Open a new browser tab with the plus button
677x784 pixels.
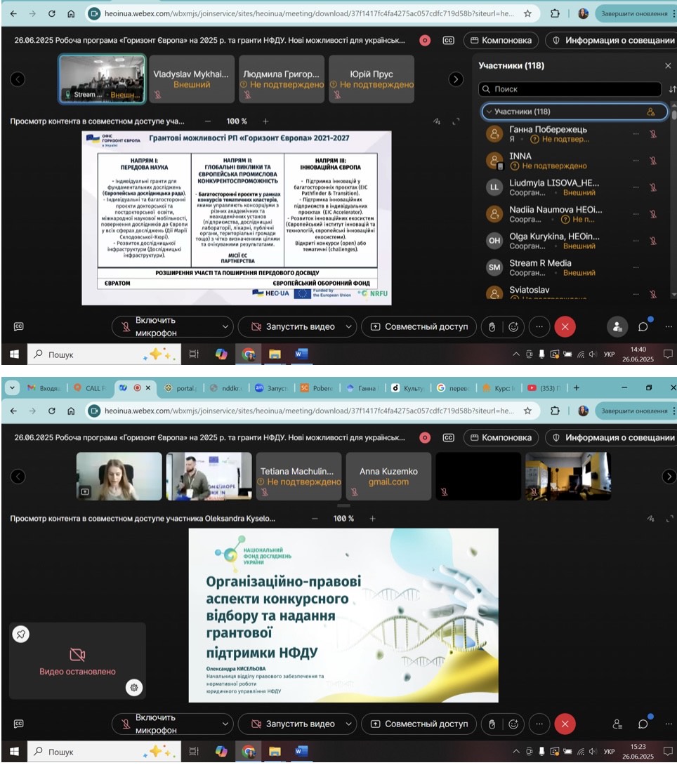pyautogui.click(x=577, y=388)
